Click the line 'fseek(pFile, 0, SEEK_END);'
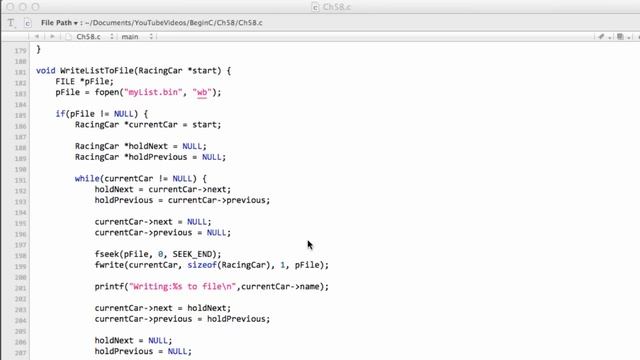Image resolution: width=640 pixels, height=360 pixels. pos(158,254)
